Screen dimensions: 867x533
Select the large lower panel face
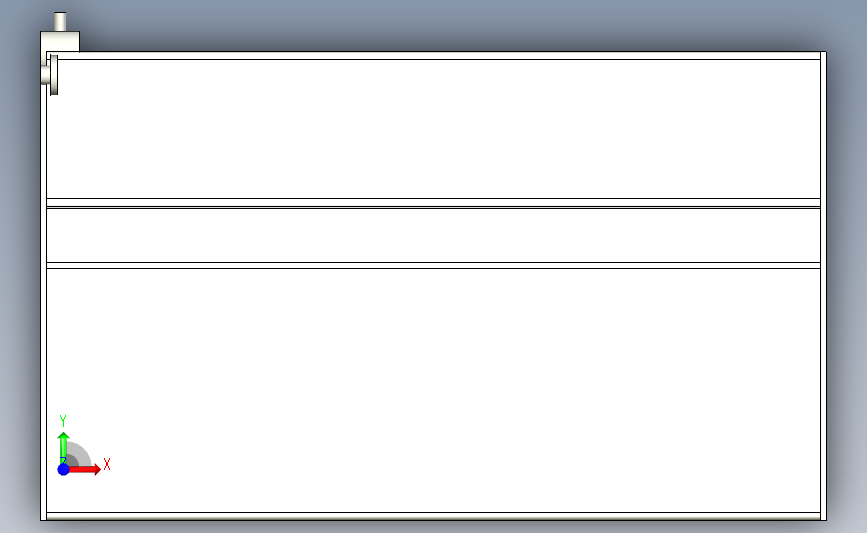[434, 391]
